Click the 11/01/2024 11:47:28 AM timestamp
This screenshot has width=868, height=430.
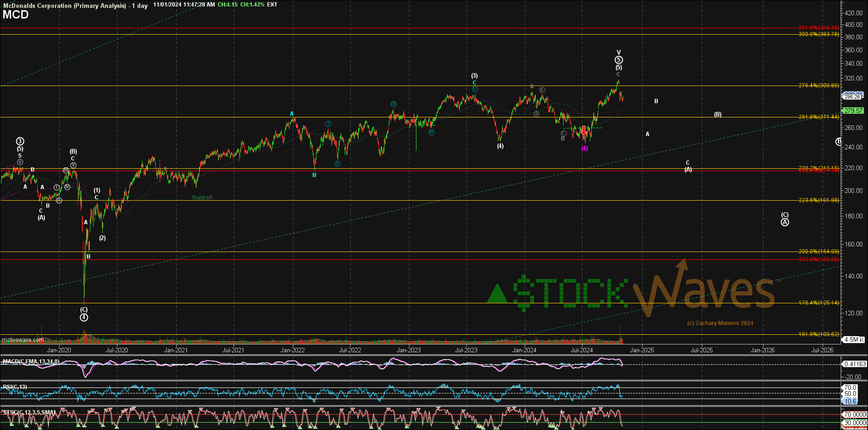tap(184, 5)
